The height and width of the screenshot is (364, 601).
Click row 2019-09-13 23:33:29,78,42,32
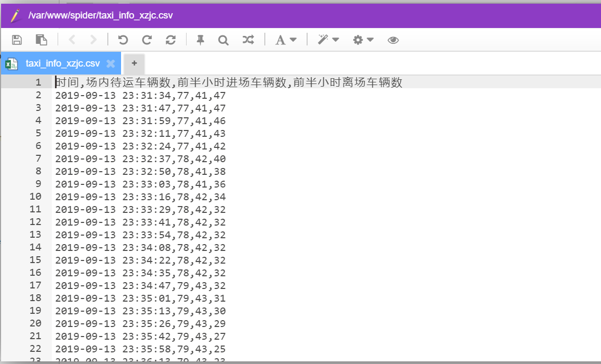[x=140, y=209]
